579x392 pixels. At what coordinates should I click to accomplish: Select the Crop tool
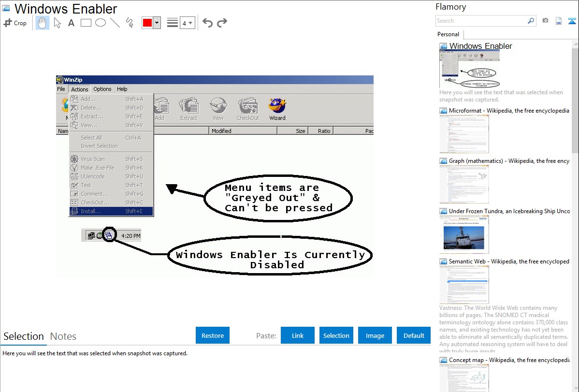(15, 23)
